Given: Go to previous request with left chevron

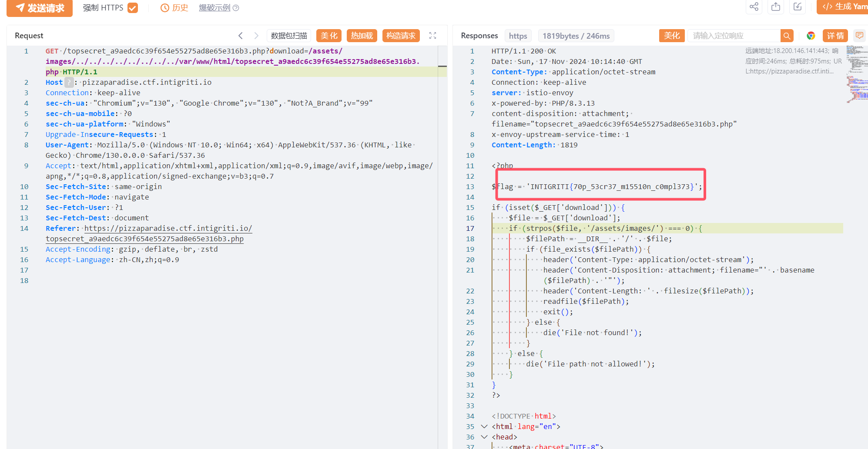Looking at the screenshot, I should [x=241, y=36].
